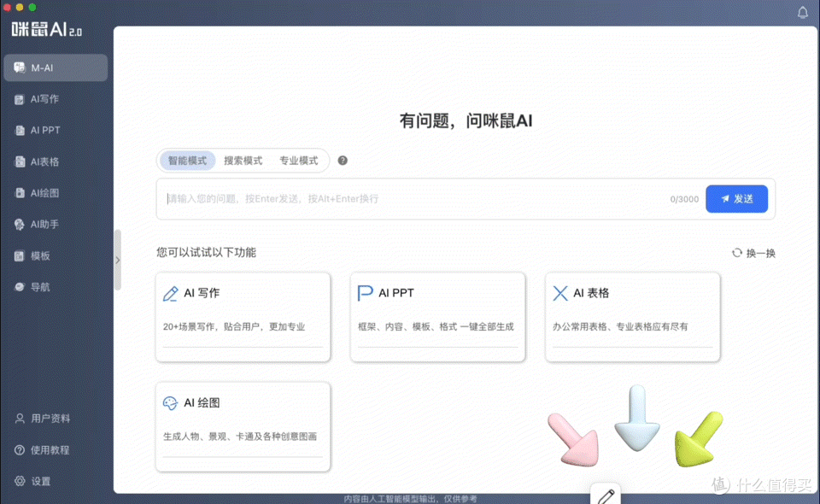Open M-AI in the sidebar
820x504 pixels.
point(56,67)
